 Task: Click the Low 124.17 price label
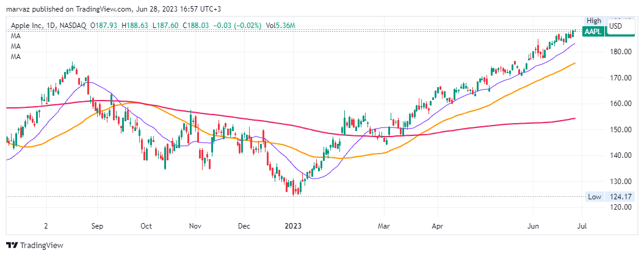click(609, 197)
